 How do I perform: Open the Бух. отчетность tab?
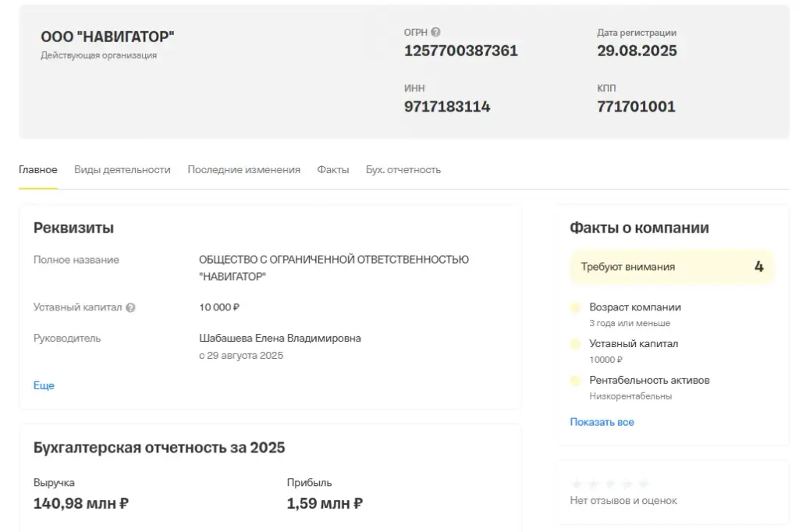tap(403, 170)
